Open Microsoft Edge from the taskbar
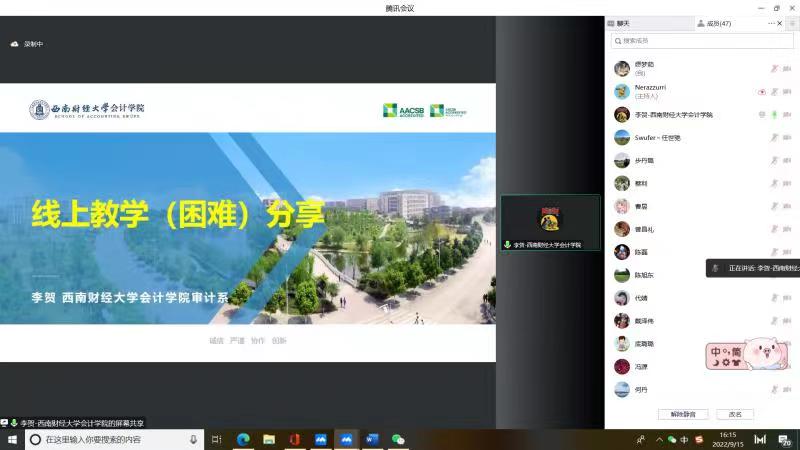 [242, 439]
